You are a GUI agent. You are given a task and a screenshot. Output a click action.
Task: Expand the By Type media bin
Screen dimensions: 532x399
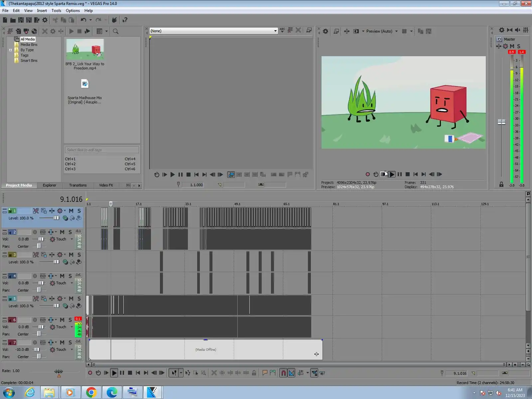pyautogui.click(x=10, y=50)
